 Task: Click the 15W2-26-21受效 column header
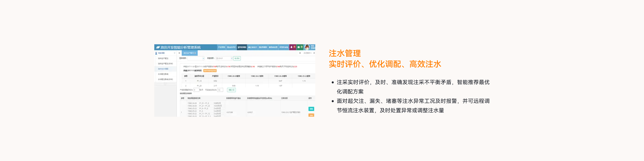tap(257, 76)
